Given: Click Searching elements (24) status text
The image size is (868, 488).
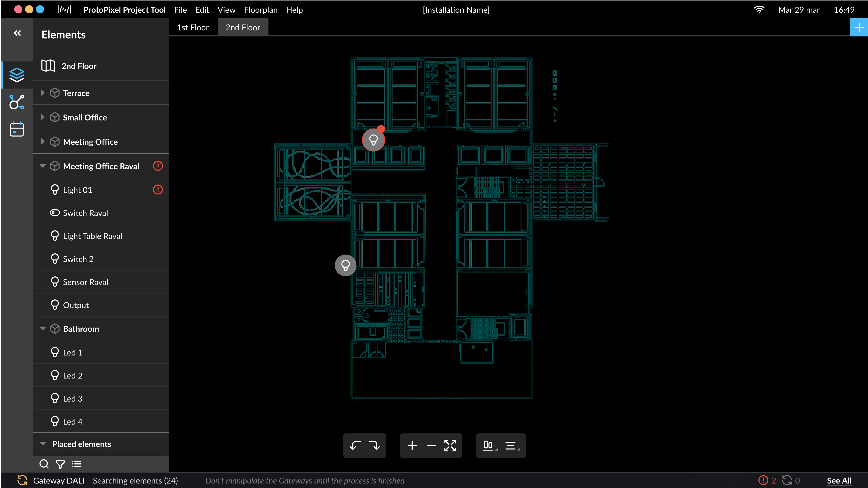Looking at the screenshot, I should (135, 481).
